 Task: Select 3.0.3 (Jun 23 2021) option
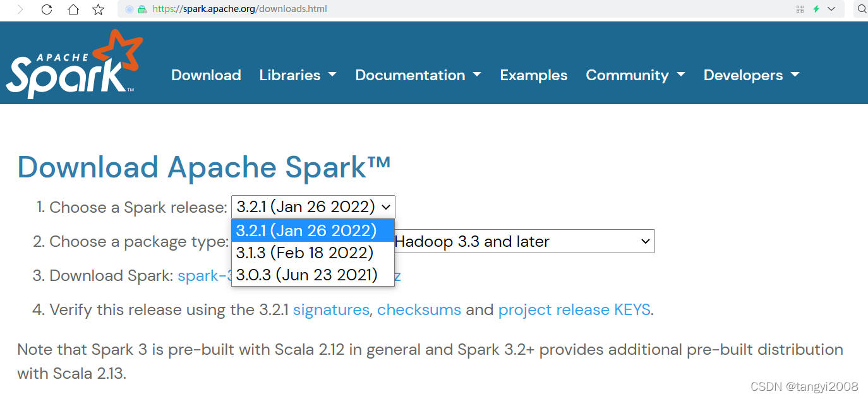click(313, 275)
